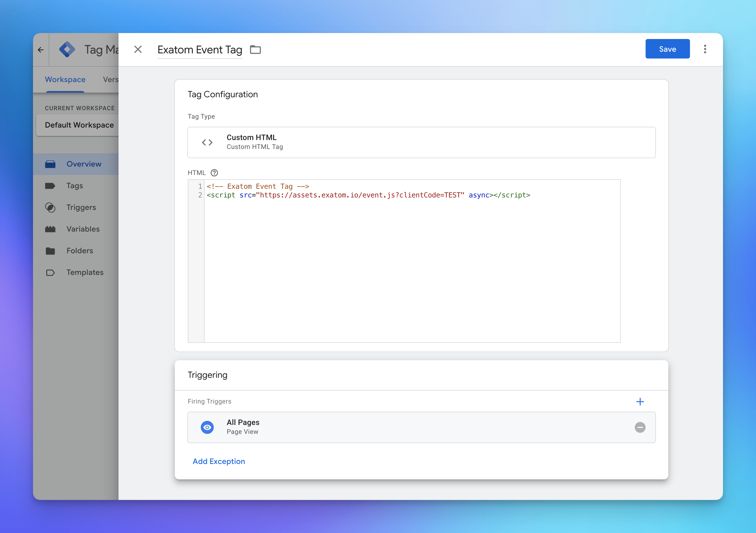Click the Folders sidebar icon

coord(50,251)
